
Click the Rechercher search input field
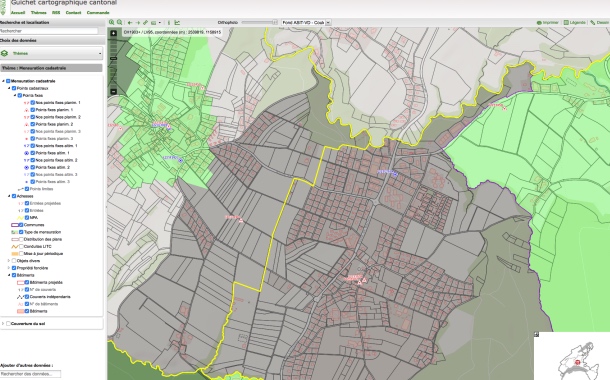tap(49, 31)
